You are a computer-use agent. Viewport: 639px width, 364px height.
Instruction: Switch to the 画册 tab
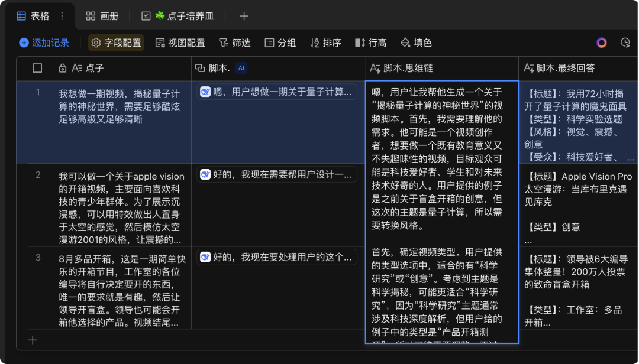102,17
